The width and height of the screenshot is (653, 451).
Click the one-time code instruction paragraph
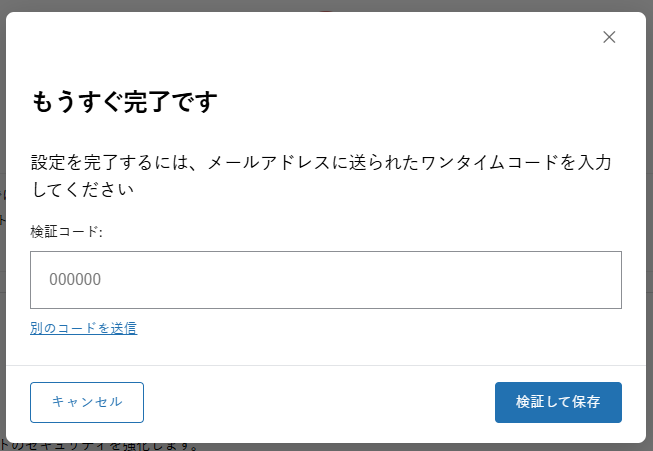click(x=321, y=176)
